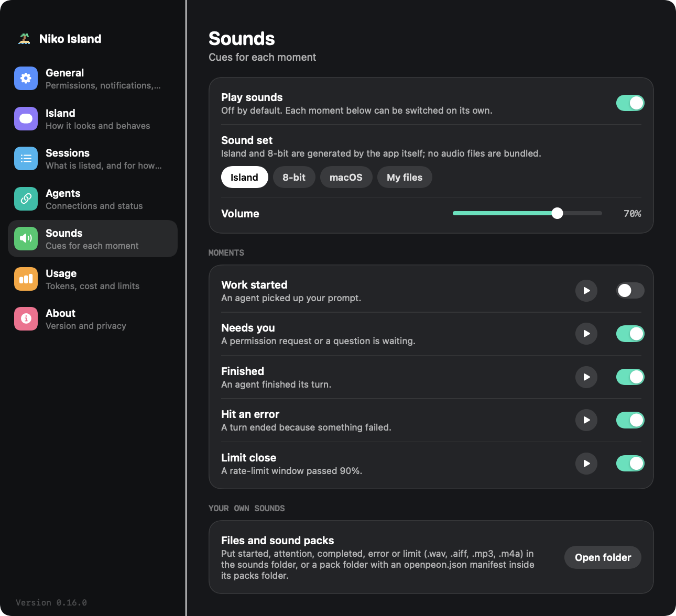Image resolution: width=676 pixels, height=616 pixels.
Task: Disable the Limit close sound toggle
Action: [x=630, y=464]
